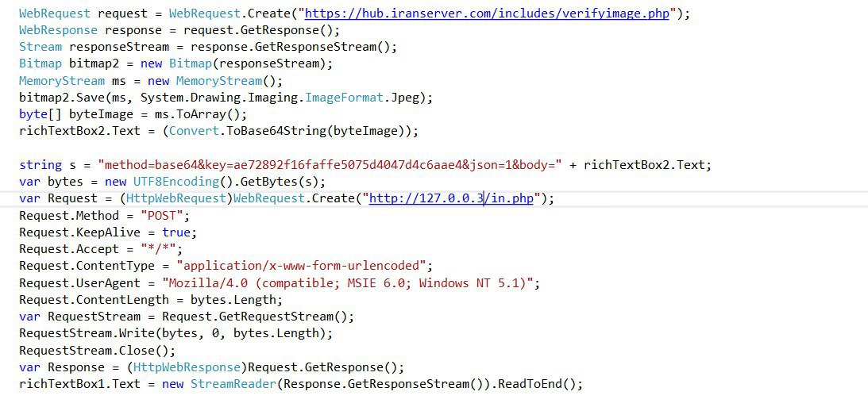Click the line 'byte[] byteImage = ms.ToArray();'
The width and height of the screenshot is (868, 407).
pyautogui.click(x=133, y=114)
